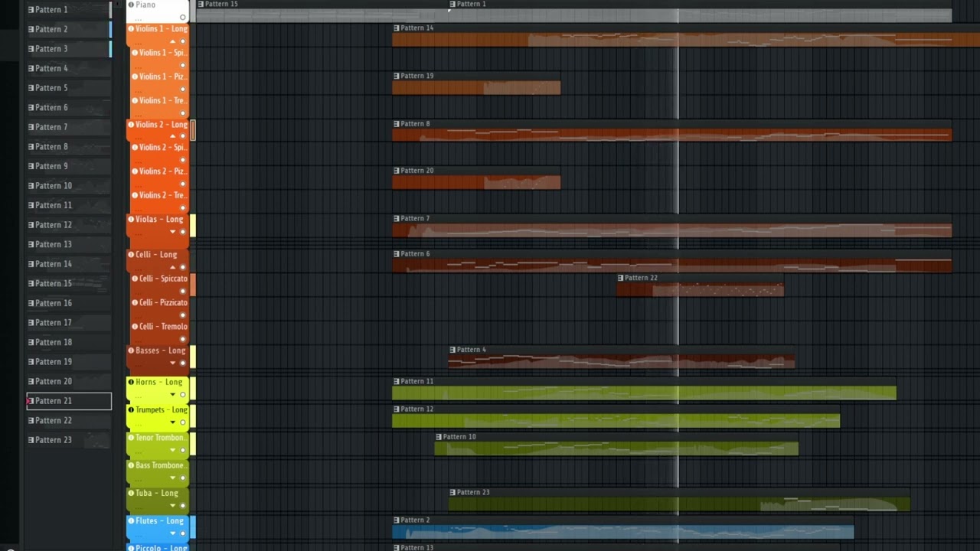Expand the Violas - Long track group
Screen dimensions: 980x551
172,231
